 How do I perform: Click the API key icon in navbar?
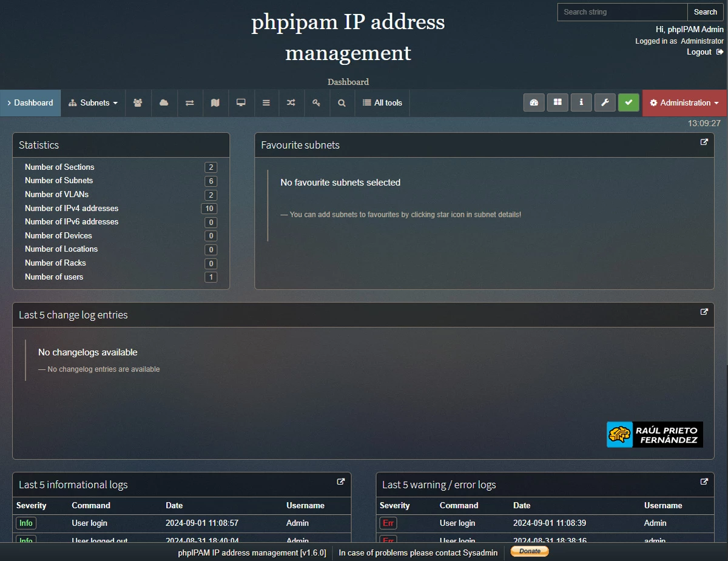pos(316,102)
